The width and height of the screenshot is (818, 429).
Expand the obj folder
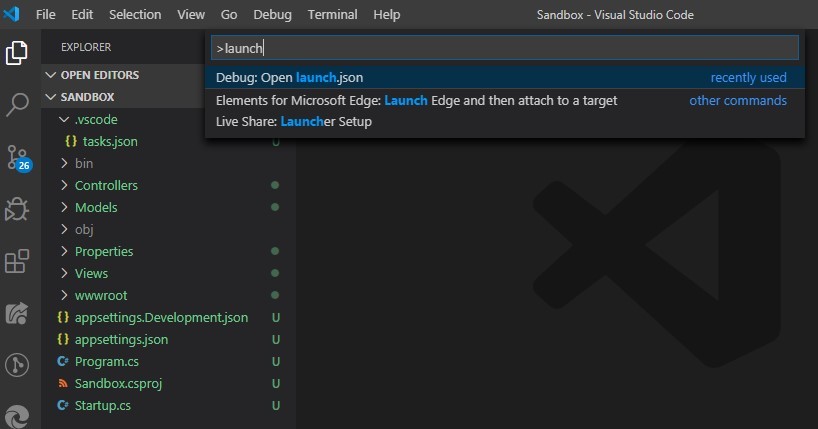64,229
